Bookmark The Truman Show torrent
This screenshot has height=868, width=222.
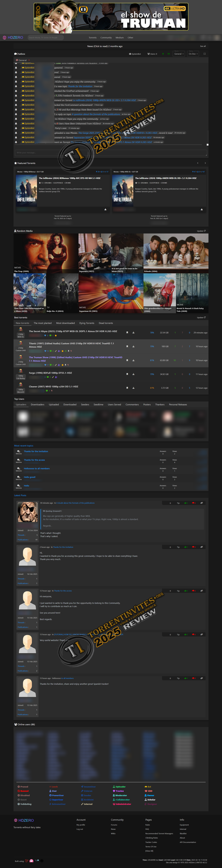coord(127,360)
